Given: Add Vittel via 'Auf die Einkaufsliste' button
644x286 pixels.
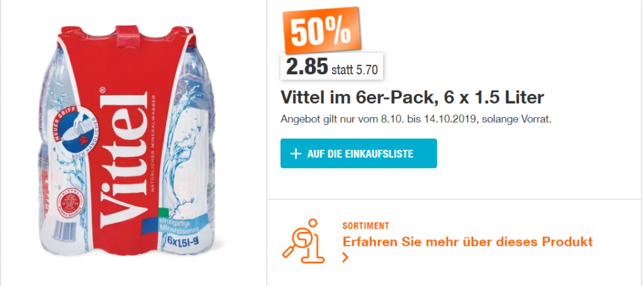Looking at the screenshot, I should pos(358,154).
